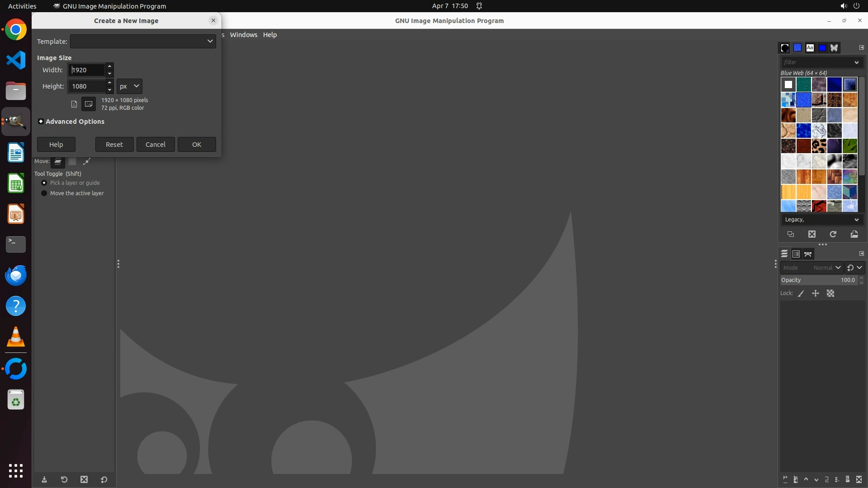Select 'Move the active layer' radio button
868x488 pixels.
point(44,193)
